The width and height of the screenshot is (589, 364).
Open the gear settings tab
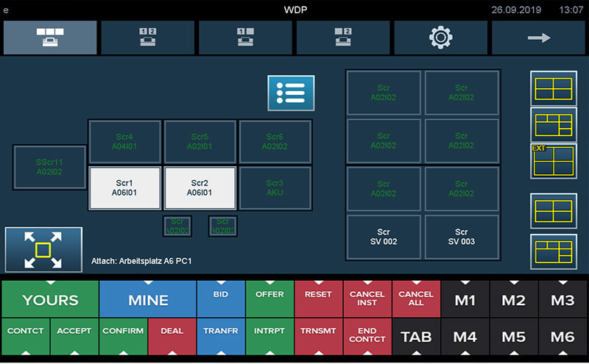click(440, 38)
